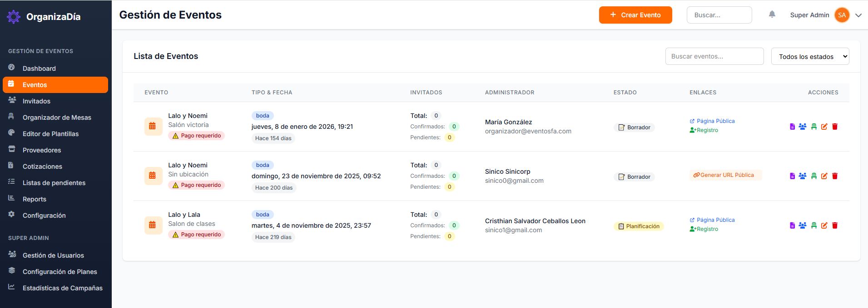Open Configuración de Planes

(55, 272)
